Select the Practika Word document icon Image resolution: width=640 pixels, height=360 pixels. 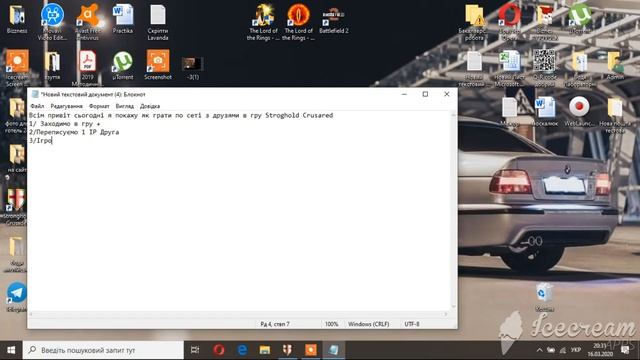point(123,19)
